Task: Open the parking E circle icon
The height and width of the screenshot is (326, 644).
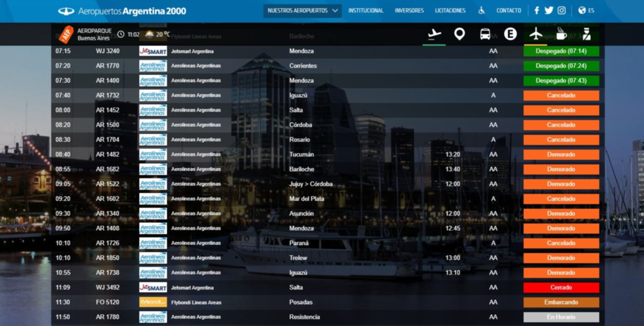Action: (510, 34)
